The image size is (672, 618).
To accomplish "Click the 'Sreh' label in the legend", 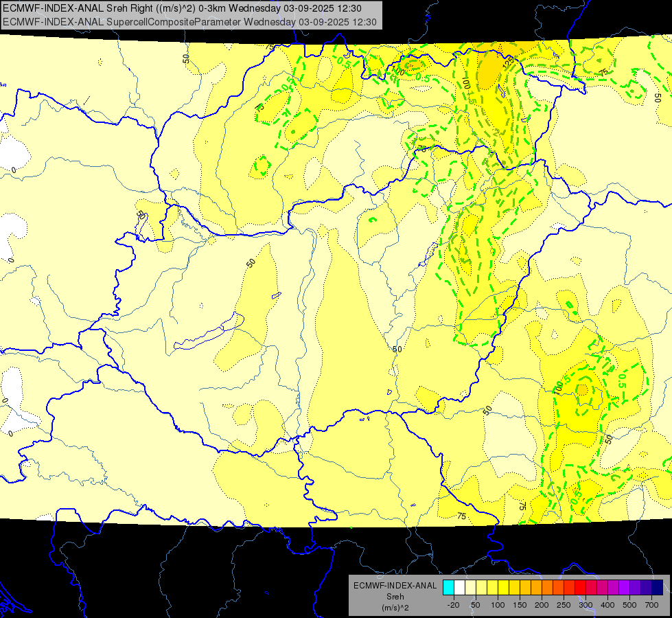I will click(395, 597).
